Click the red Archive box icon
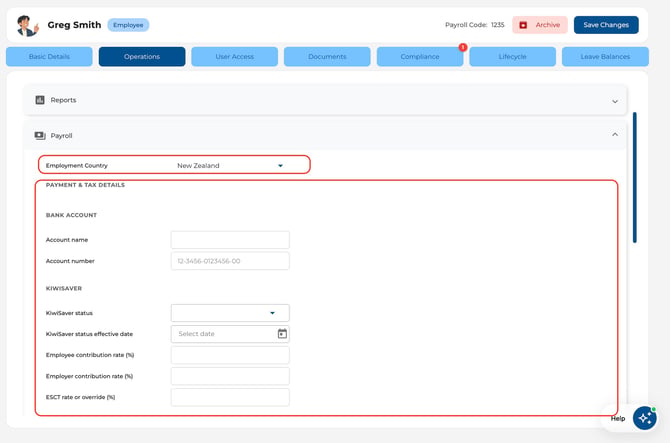The height and width of the screenshot is (443, 670). (523, 25)
